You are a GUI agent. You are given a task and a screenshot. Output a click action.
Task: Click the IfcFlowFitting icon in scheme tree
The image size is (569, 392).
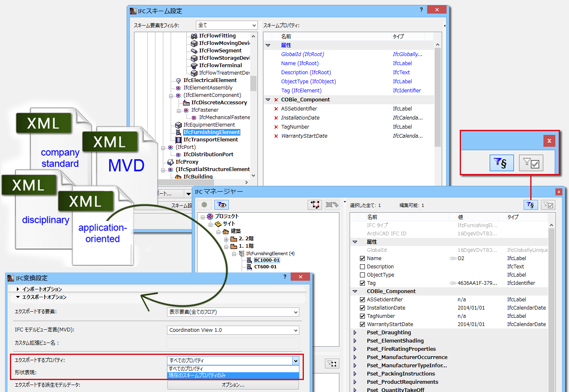194,36
